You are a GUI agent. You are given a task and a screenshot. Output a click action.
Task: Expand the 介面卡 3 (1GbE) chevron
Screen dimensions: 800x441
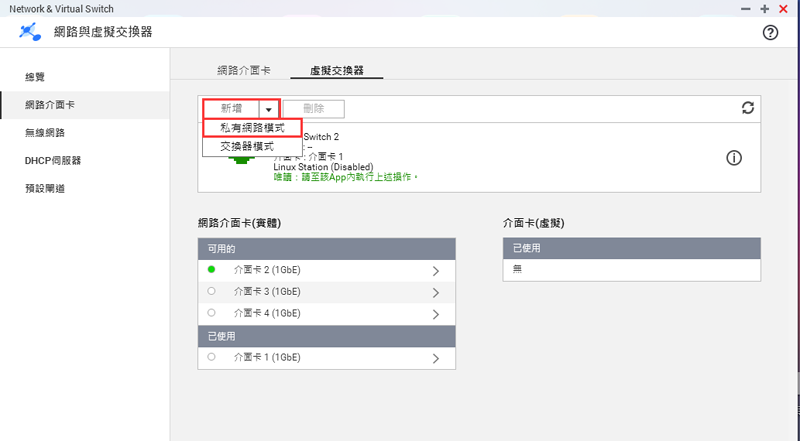pyautogui.click(x=436, y=293)
